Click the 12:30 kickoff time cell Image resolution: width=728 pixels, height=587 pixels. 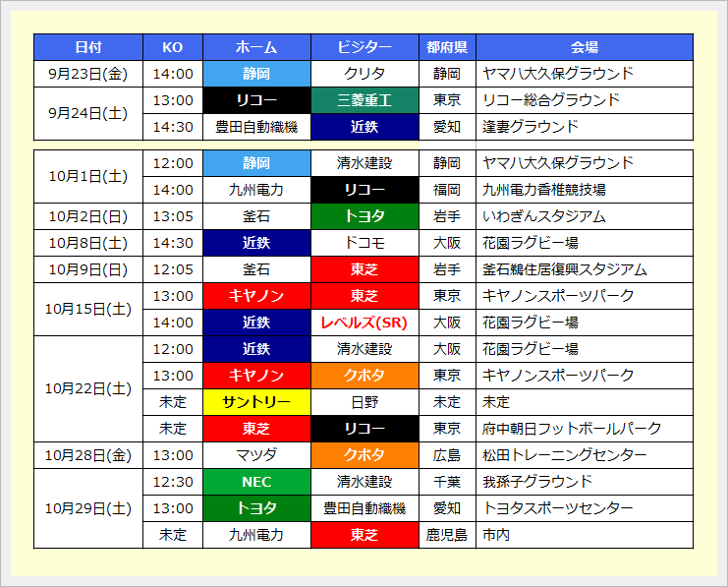[173, 482]
